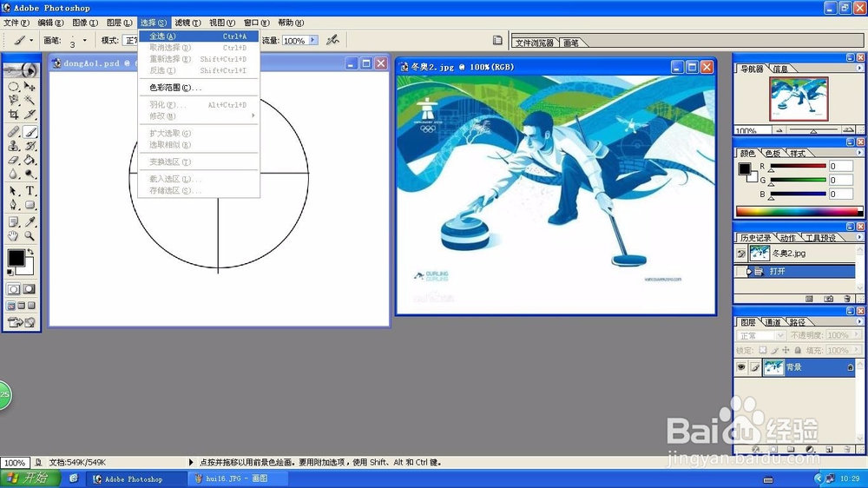Toggle lock all padlock in Layers panel
Screen dimensions: 868x488
tap(798, 350)
